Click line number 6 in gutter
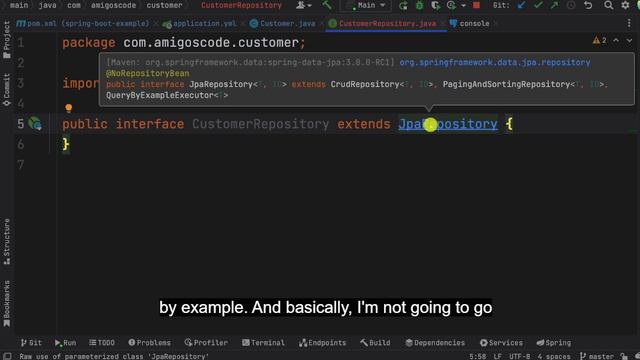The image size is (640, 360). click(20, 144)
